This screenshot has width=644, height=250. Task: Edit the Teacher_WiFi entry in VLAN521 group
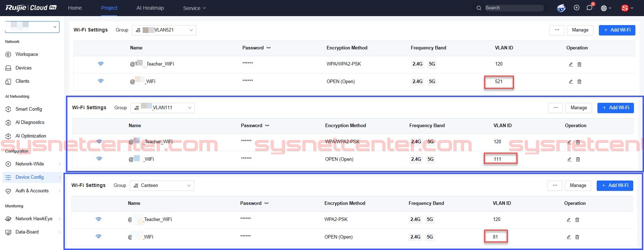(571, 64)
